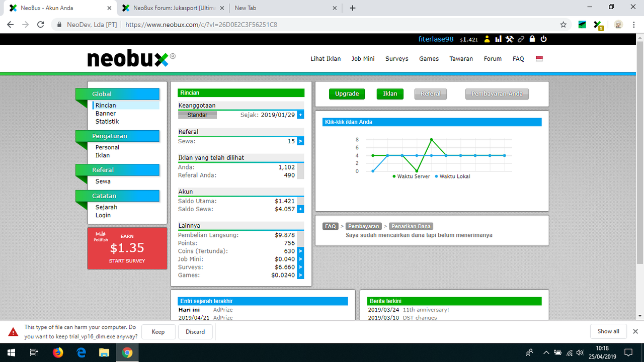Discard the harmful download
The height and width of the screenshot is (362, 644).
pos(195,332)
